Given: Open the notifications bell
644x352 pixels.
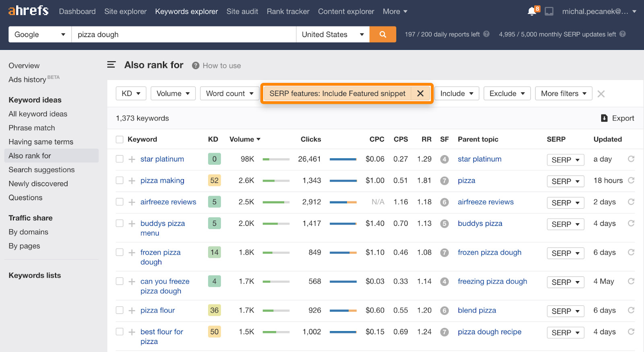Looking at the screenshot, I should pyautogui.click(x=532, y=11).
